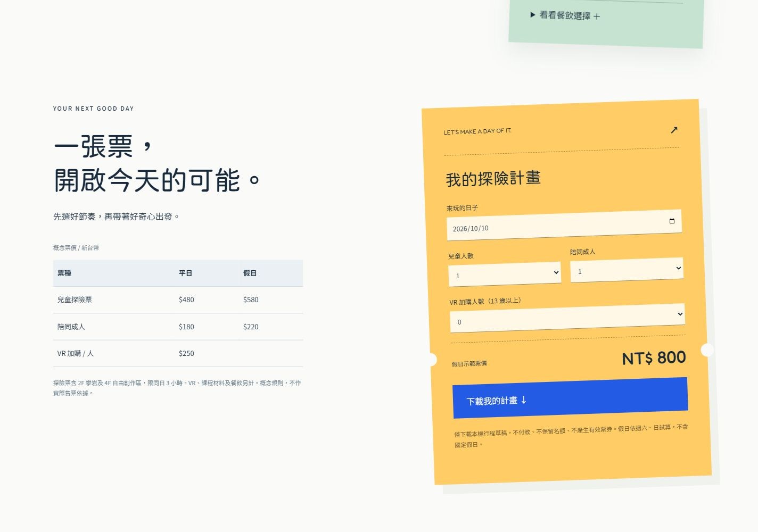Click the $180 weekday price
The width and height of the screenshot is (758, 532).
pos(186,327)
